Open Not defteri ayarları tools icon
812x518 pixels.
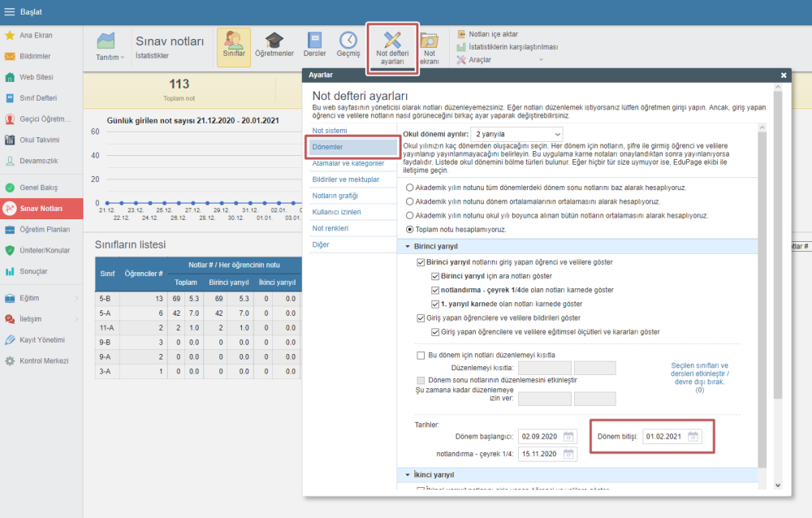[392, 40]
